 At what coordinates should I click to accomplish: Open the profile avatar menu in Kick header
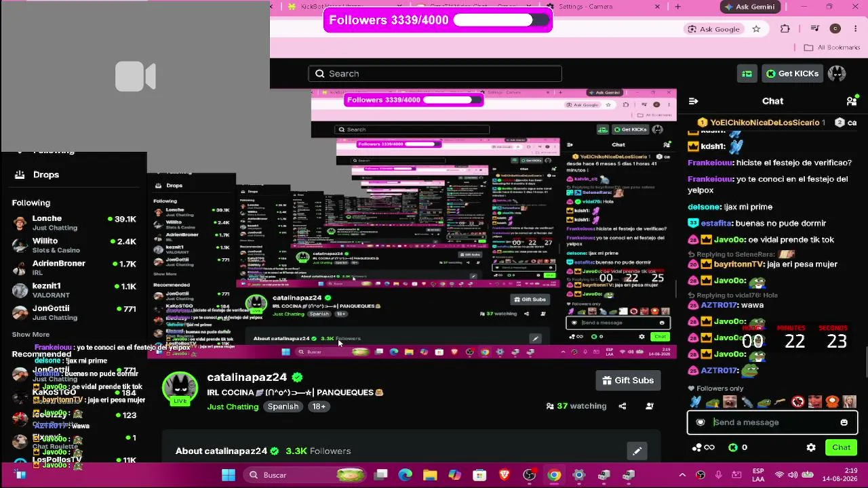tap(837, 74)
